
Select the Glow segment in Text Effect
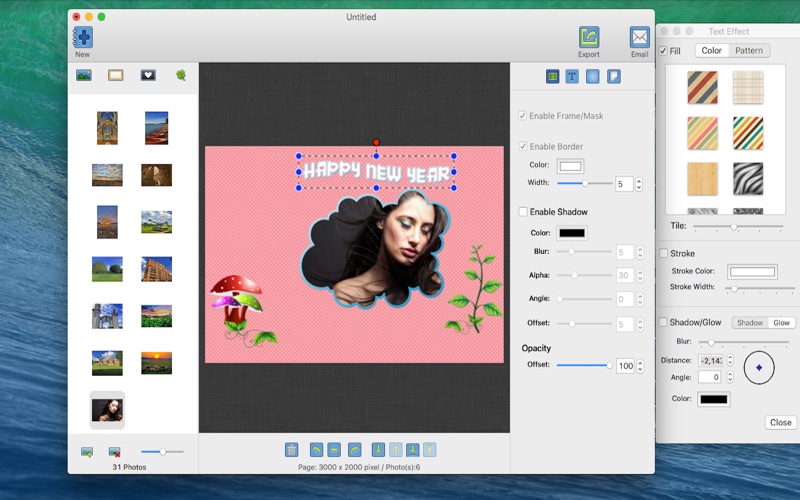point(781,322)
